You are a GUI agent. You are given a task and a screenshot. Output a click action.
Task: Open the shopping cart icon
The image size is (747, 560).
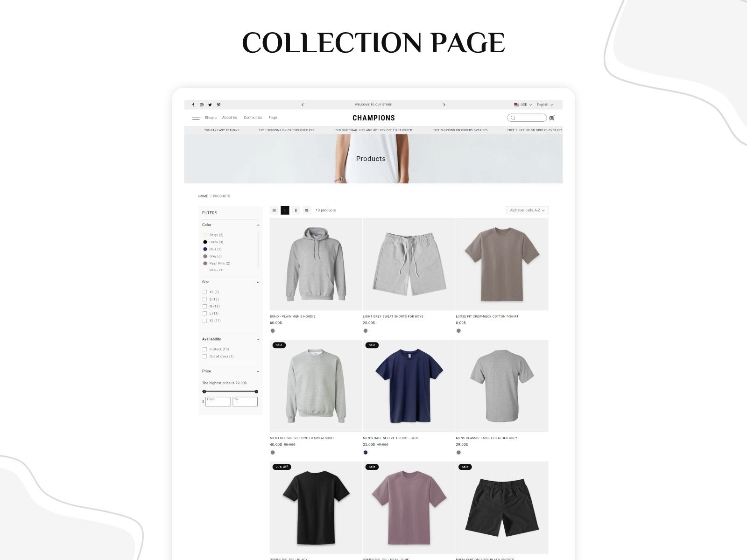click(552, 118)
